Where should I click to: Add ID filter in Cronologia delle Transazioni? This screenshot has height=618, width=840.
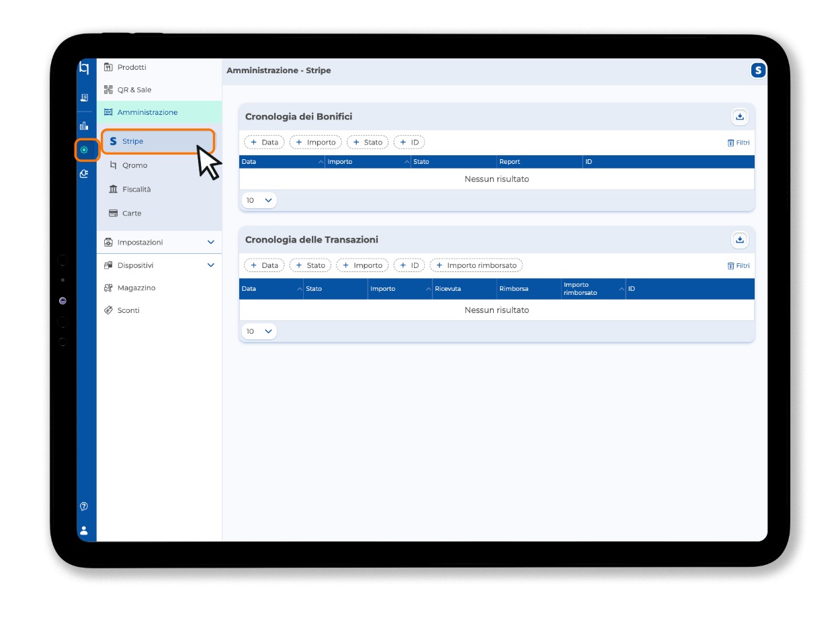pos(409,265)
